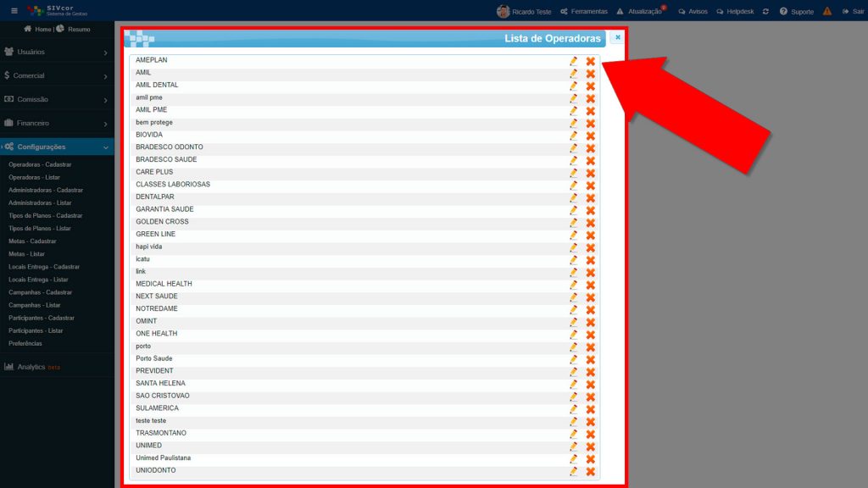This screenshot has width=868, height=488.
Task: Open the Resumo summary link
Action: pos(74,30)
